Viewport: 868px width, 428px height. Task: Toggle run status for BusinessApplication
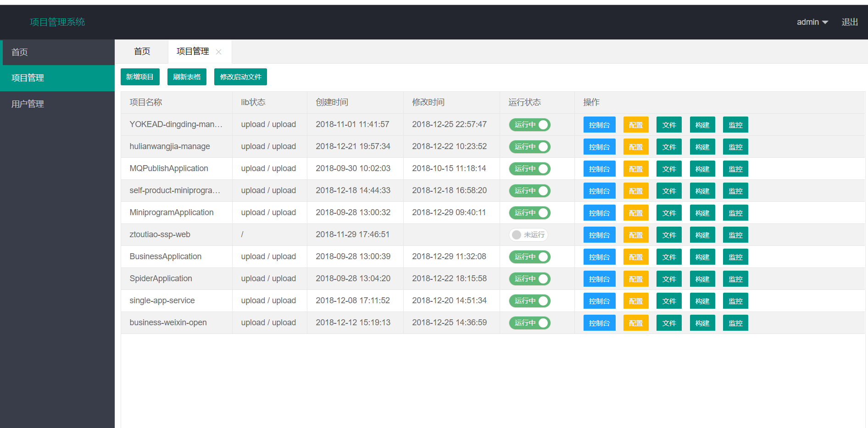[x=530, y=257]
